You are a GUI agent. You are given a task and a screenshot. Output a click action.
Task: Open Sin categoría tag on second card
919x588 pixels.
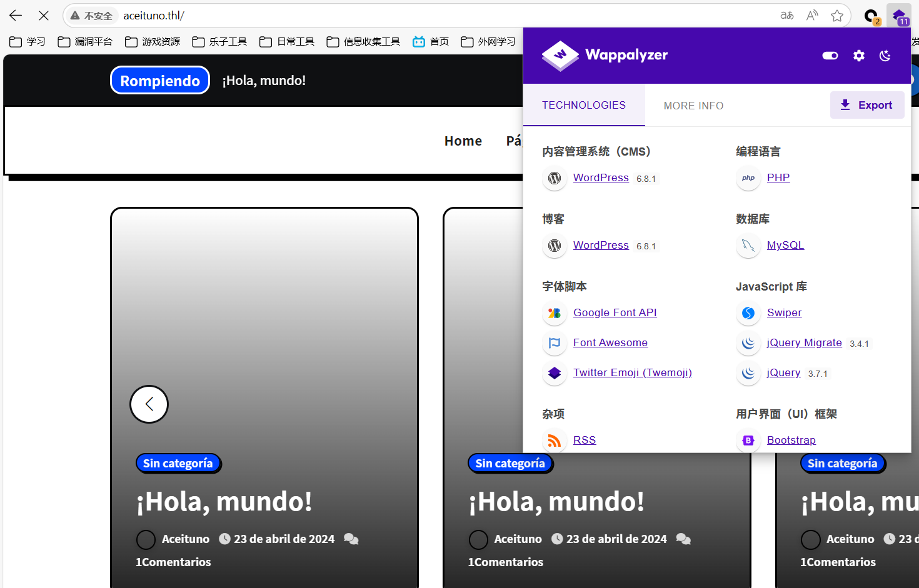click(x=510, y=463)
